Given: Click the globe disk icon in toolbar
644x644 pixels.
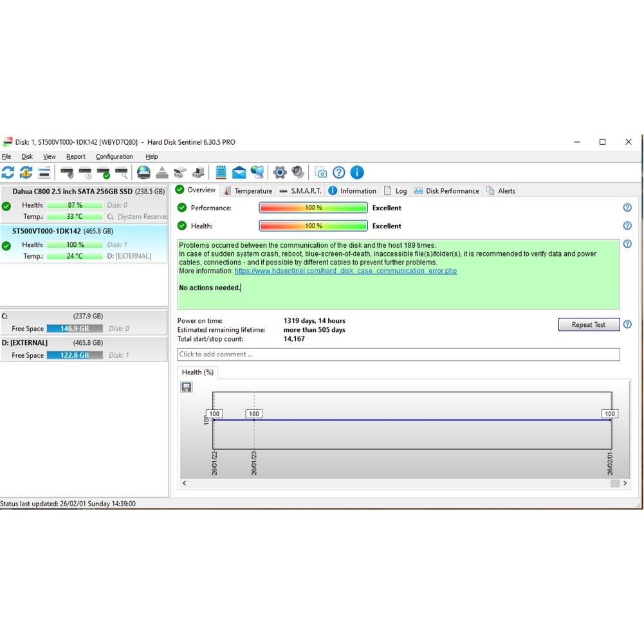Looking at the screenshot, I should point(143,172).
